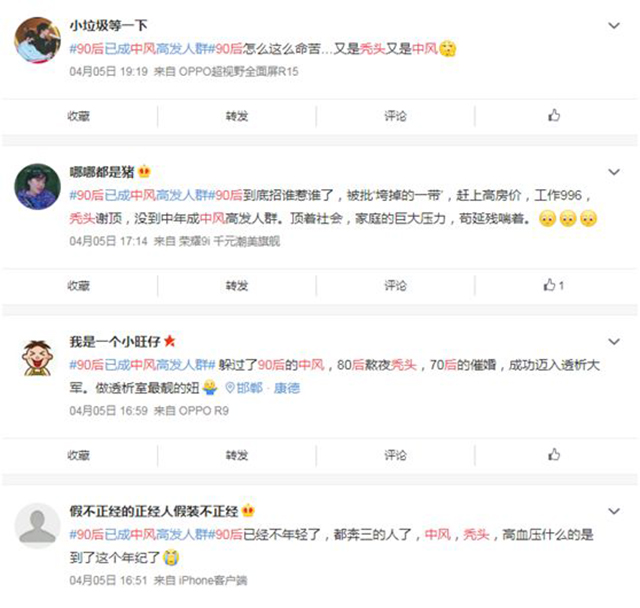Viewport: 640px width, 608px height.
Task: Like the post by 小垃圾等一下
Action: [554, 116]
